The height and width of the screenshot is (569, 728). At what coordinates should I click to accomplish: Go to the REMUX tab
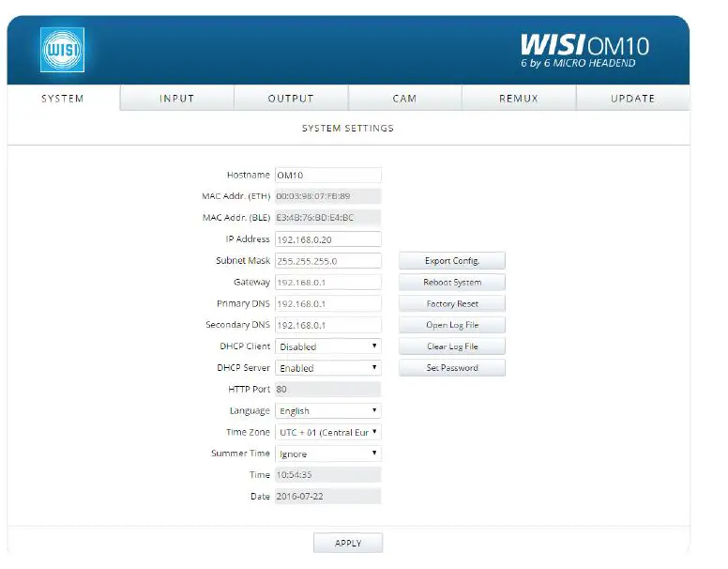tap(519, 98)
